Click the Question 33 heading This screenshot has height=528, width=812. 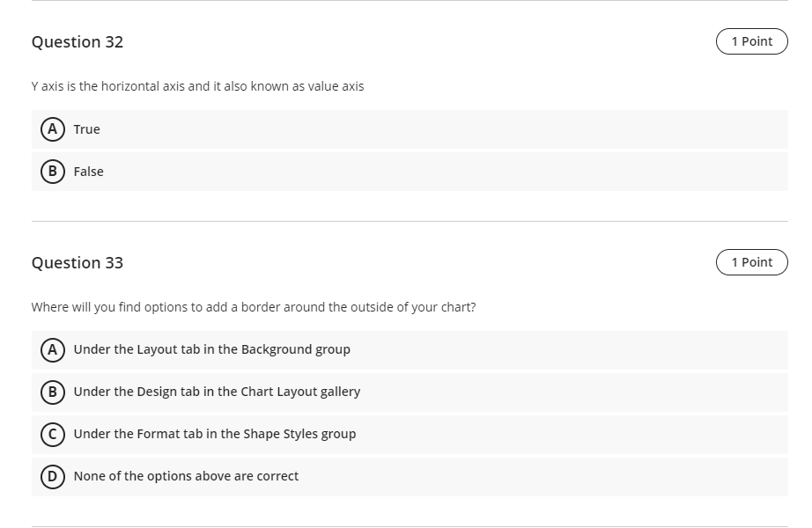(x=78, y=263)
